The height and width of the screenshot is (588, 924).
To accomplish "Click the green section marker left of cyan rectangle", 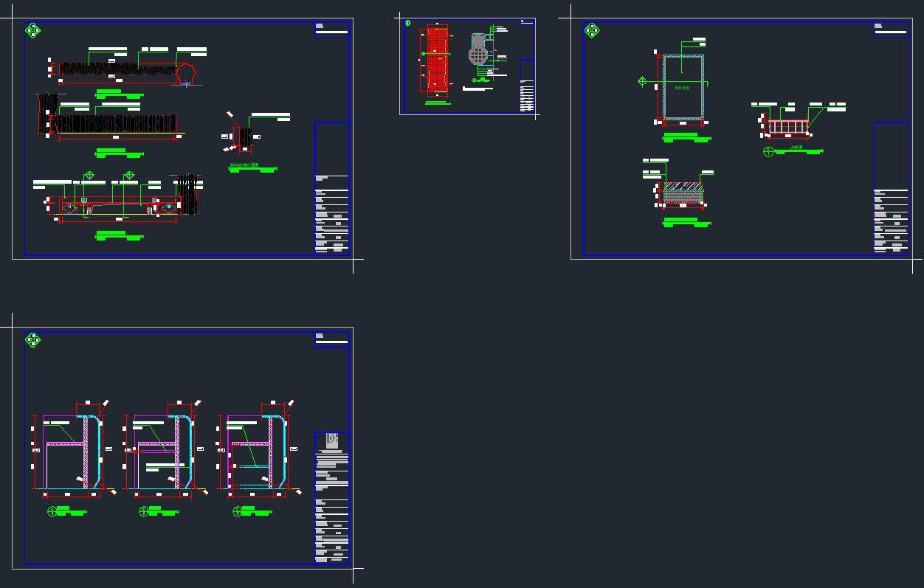I will (x=642, y=82).
